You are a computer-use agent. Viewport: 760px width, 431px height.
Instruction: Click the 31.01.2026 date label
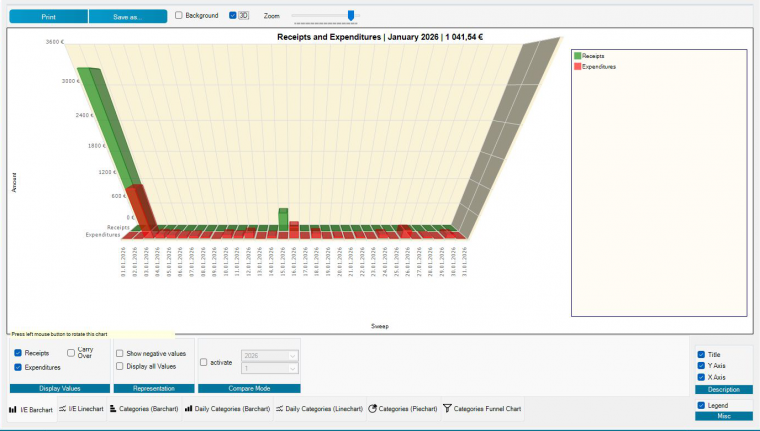click(x=464, y=262)
